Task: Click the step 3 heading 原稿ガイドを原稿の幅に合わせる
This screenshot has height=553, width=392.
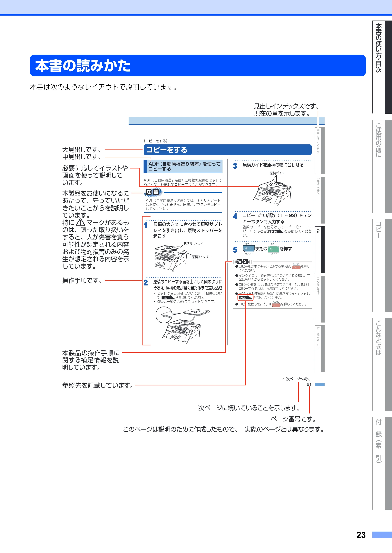Action: point(273,165)
